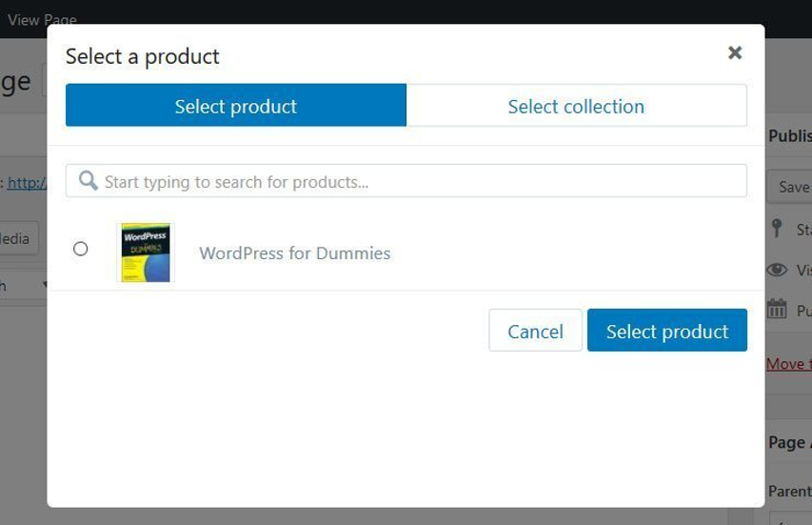The height and width of the screenshot is (525, 812).
Task: Click the Move to trash link behind the dialog
Action: pyautogui.click(x=789, y=364)
